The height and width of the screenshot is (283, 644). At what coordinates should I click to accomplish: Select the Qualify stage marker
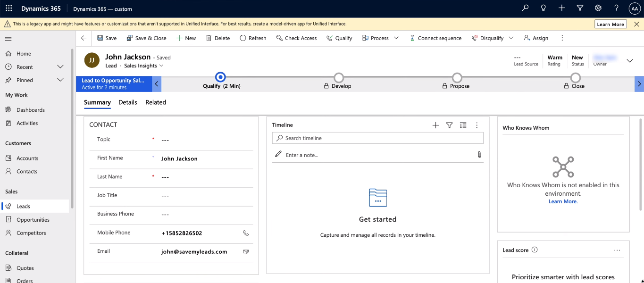coord(220,77)
